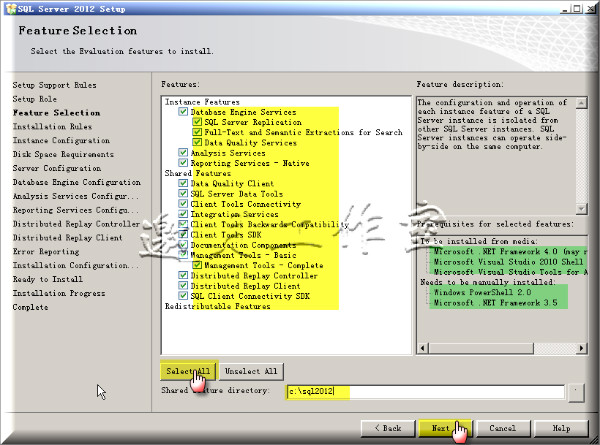Go Back to previous step
This screenshot has height=445, width=600.
[388, 428]
